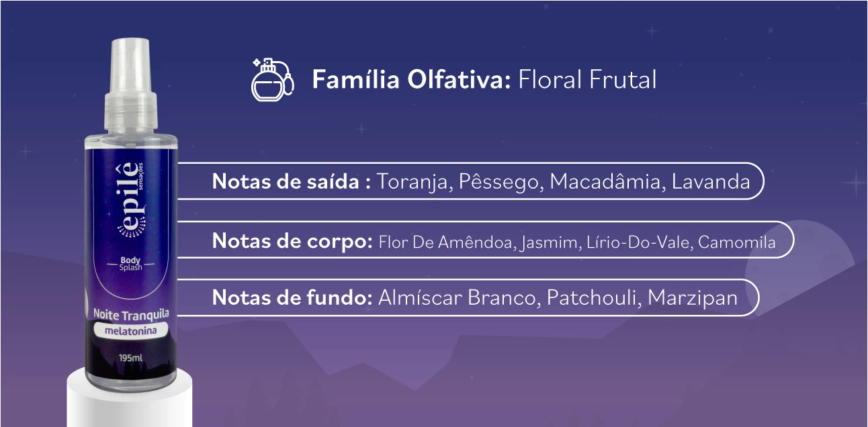Click the Noite Tranquila product name

tap(131, 314)
